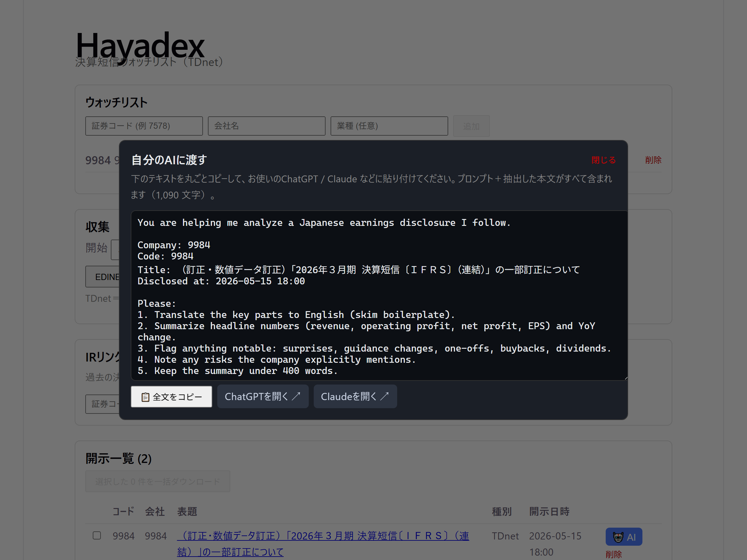Click the 自分のAIに渡す dialog heading
747x560 pixels.
point(169,160)
